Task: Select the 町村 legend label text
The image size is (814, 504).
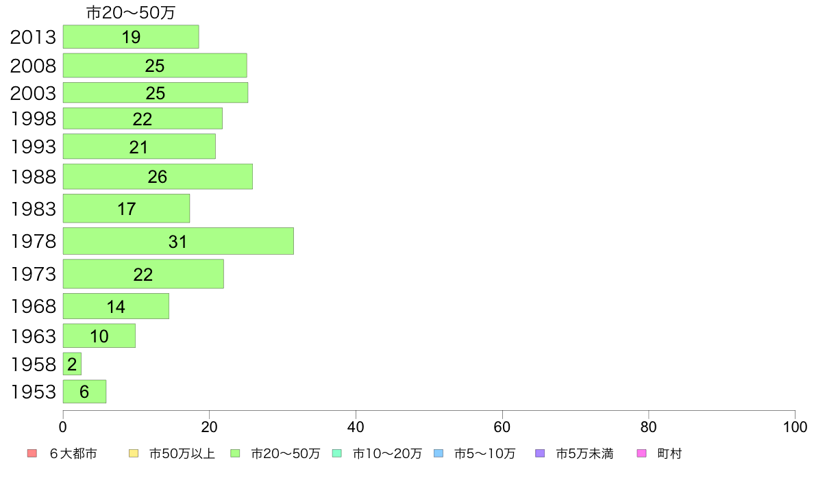Action: (x=669, y=453)
